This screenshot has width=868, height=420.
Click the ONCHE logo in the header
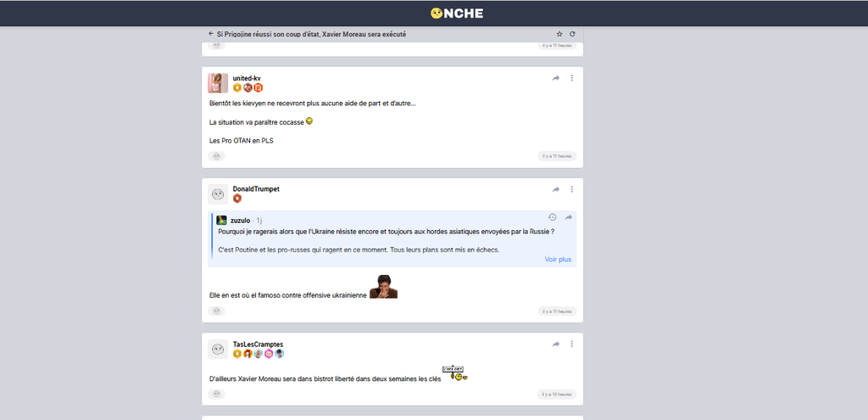(x=457, y=14)
